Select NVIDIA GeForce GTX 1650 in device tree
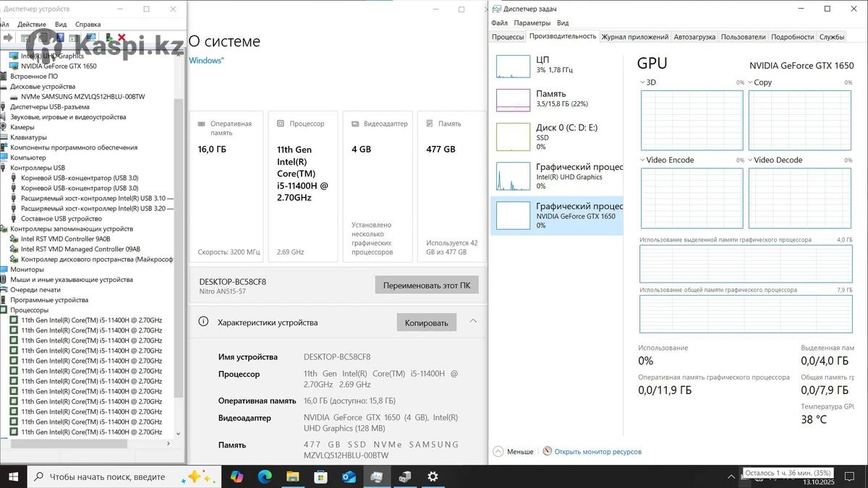 point(58,66)
